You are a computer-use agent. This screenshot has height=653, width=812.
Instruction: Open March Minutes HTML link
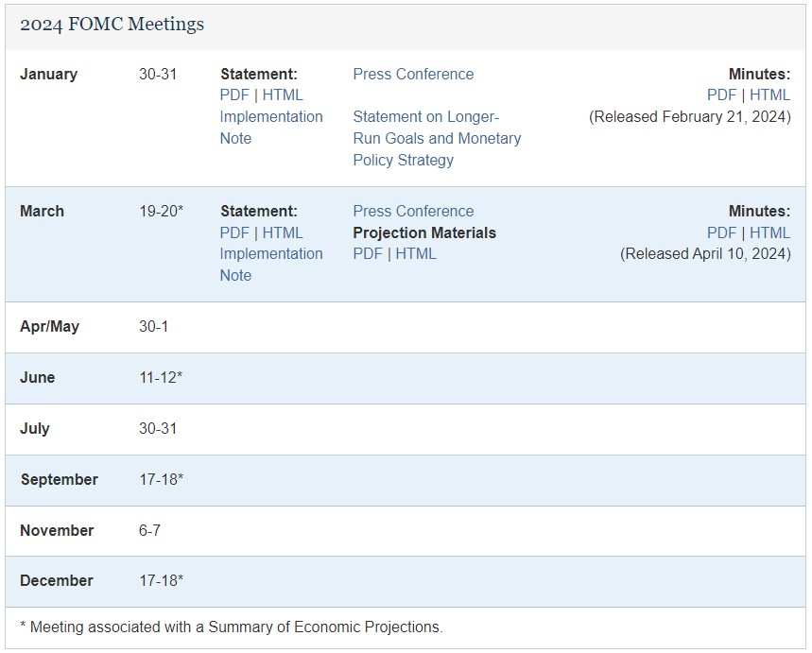[769, 232]
